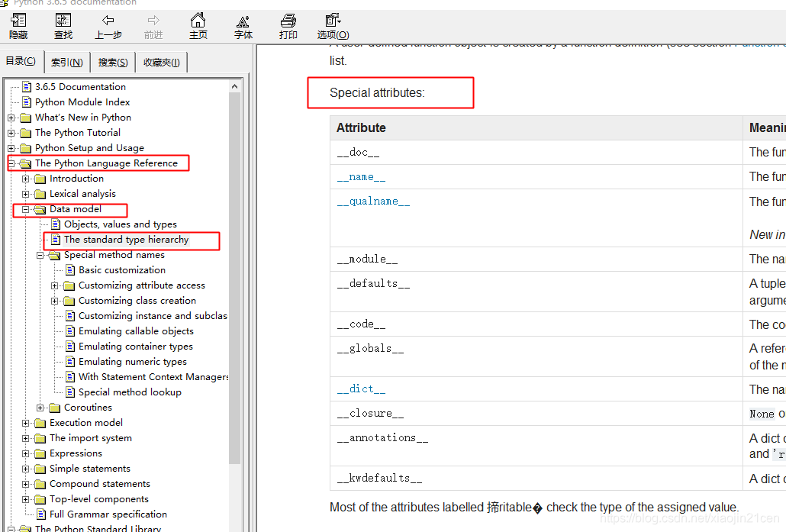Screen dimensions: 786x532
Task: Click the __module__ table cell
Action: [x=536, y=260]
